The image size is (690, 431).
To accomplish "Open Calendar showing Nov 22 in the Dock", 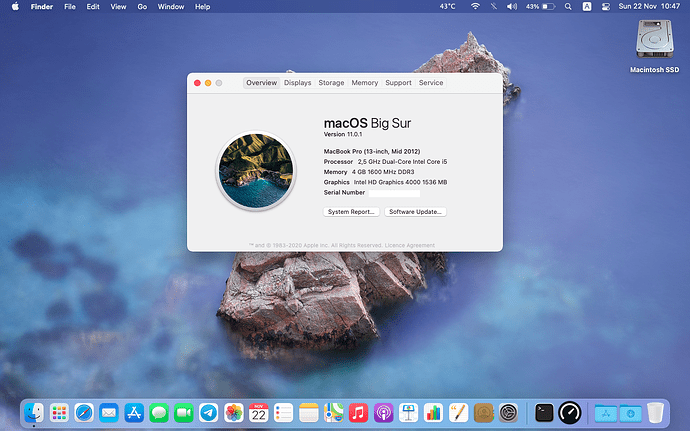I will point(259,413).
